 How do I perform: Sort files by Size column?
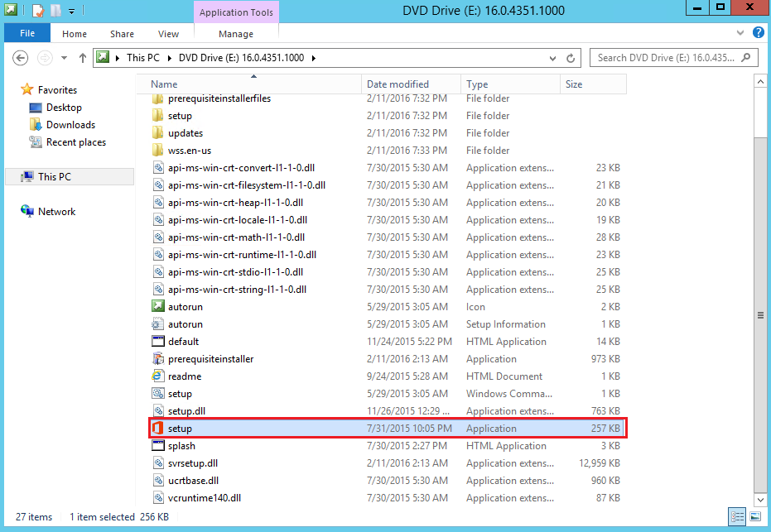(x=594, y=84)
